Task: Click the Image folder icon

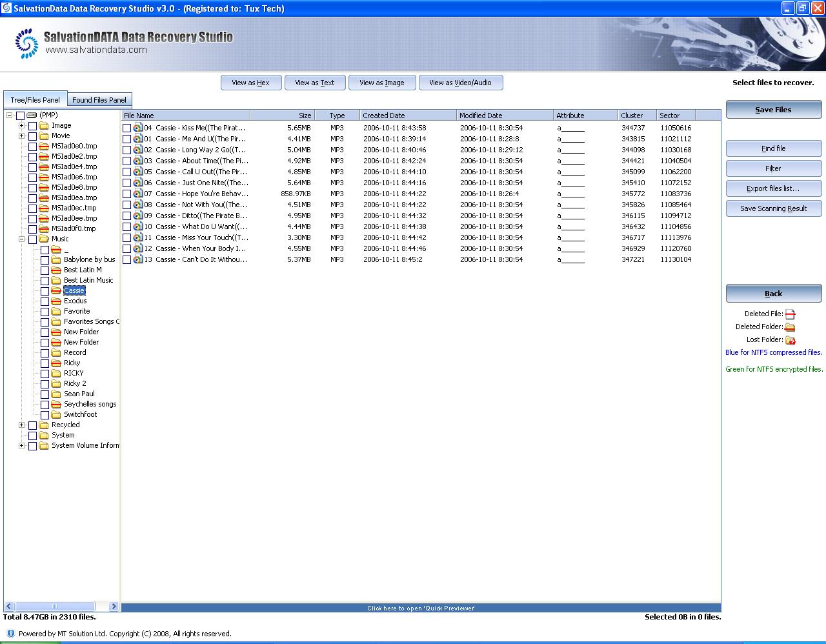Action: click(x=44, y=126)
